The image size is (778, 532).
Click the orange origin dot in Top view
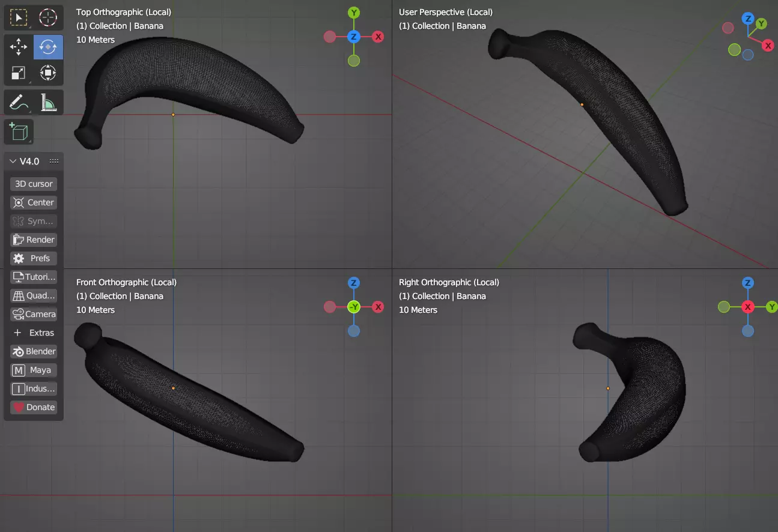coord(173,114)
